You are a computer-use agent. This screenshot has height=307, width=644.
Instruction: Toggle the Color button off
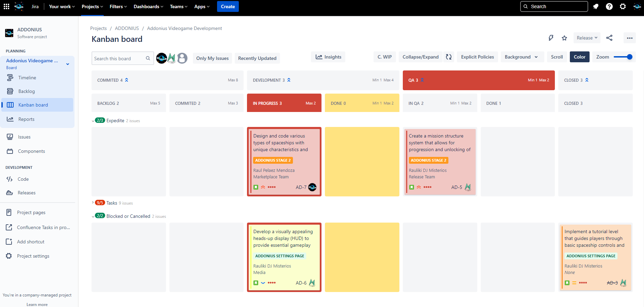tap(579, 57)
